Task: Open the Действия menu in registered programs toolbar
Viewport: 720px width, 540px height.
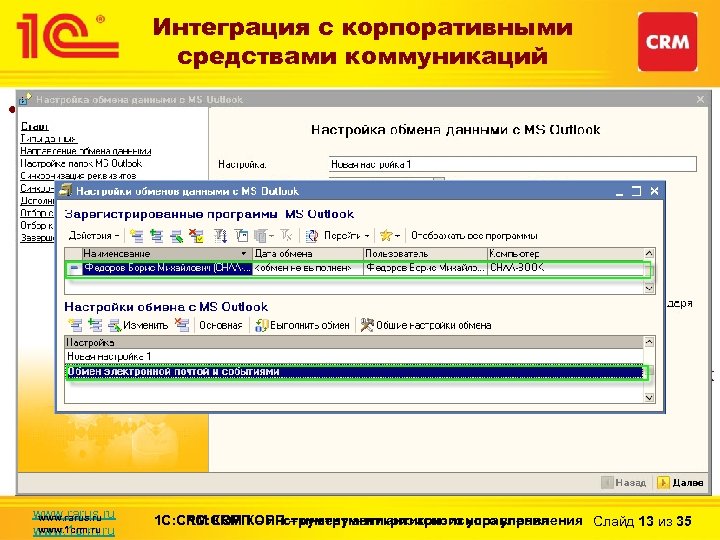Action: (94, 236)
